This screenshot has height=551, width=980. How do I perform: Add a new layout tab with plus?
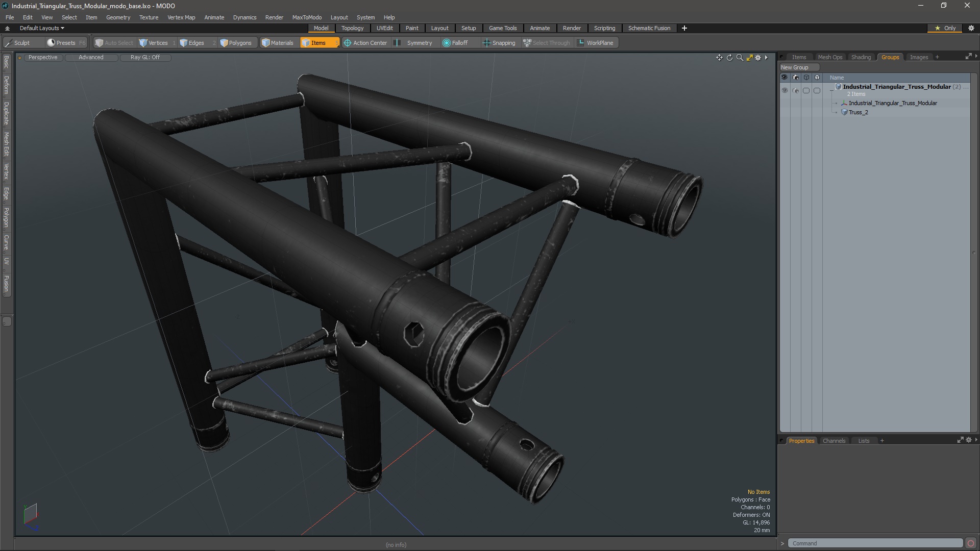[684, 28]
